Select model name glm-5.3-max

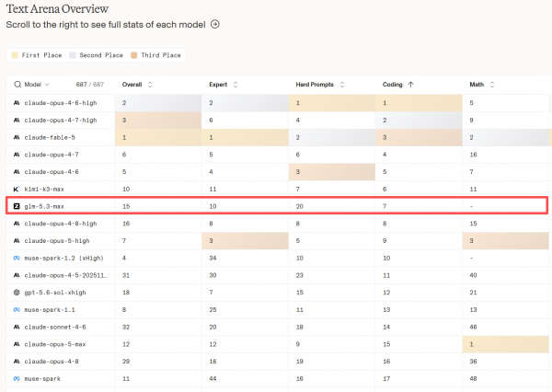coord(44,206)
